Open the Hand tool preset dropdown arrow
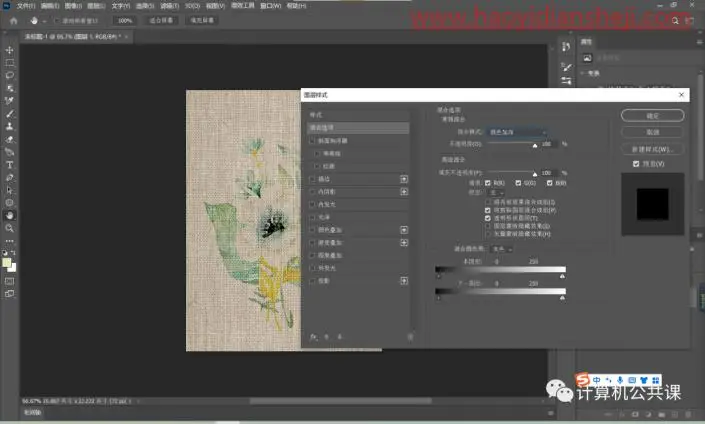 [45, 21]
